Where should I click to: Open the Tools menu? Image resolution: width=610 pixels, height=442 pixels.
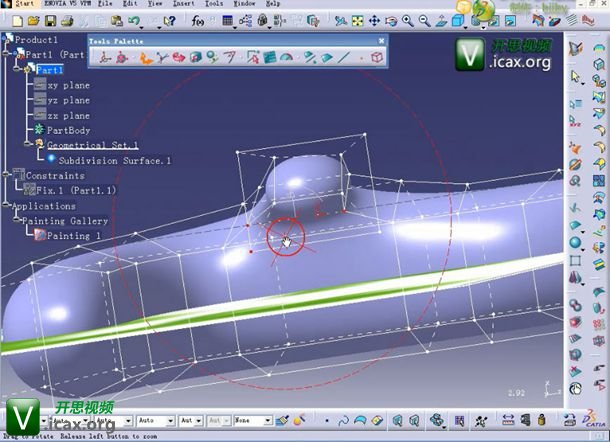[x=214, y=4]
